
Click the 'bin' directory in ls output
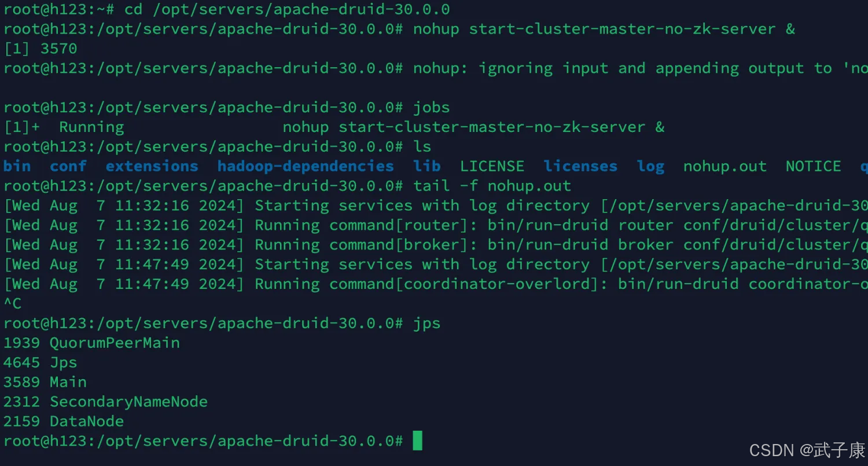17,167
